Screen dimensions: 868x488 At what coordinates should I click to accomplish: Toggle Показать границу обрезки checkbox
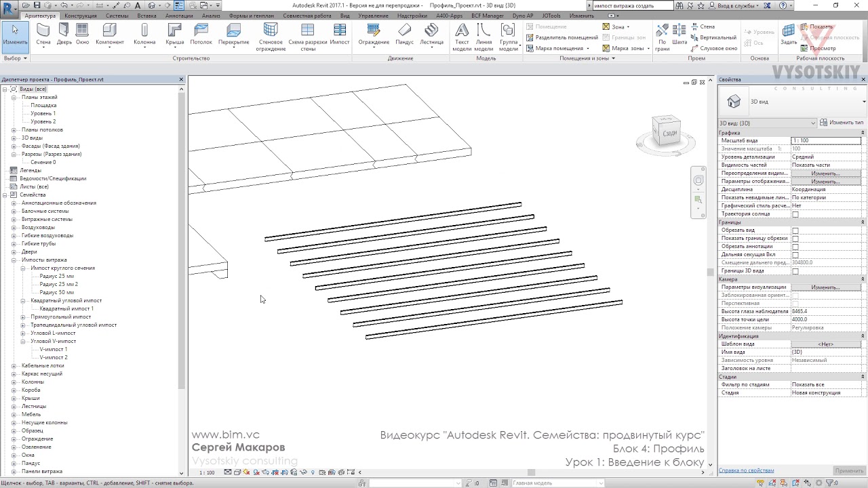(x=795, y=239)
